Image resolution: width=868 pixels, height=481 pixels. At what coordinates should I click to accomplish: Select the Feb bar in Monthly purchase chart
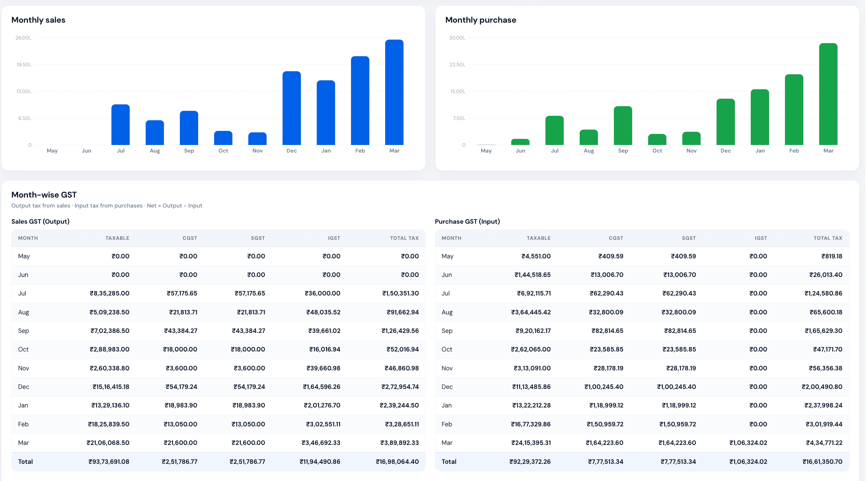(x=794, y=110)
